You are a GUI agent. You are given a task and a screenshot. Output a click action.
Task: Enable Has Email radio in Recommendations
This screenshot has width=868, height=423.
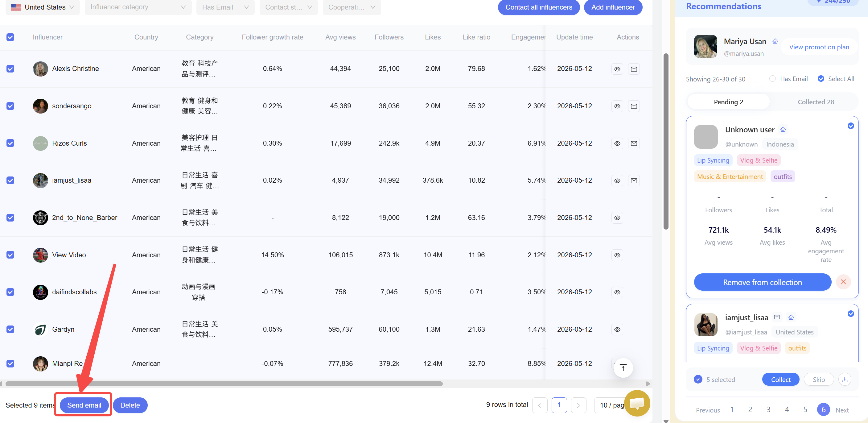tap(773, 79)
